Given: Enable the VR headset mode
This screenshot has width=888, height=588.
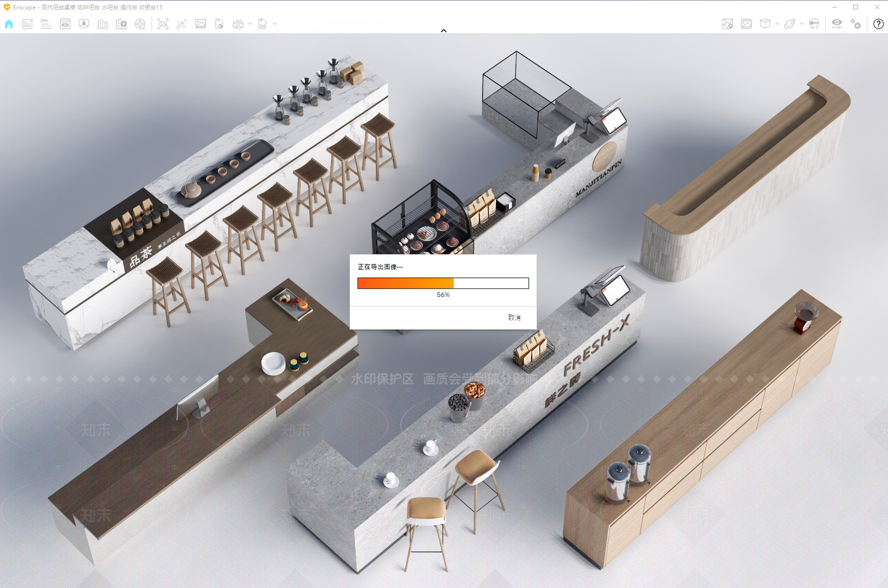Looking at the screenshot, I should pyautogui.click(x=814, y=24).
